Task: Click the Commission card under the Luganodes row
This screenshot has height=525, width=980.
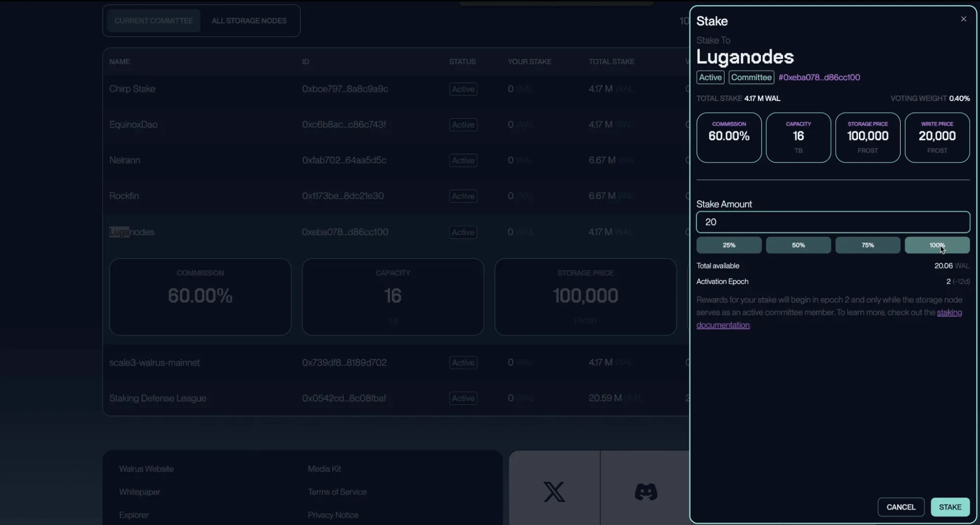Action: pos(200,297)
